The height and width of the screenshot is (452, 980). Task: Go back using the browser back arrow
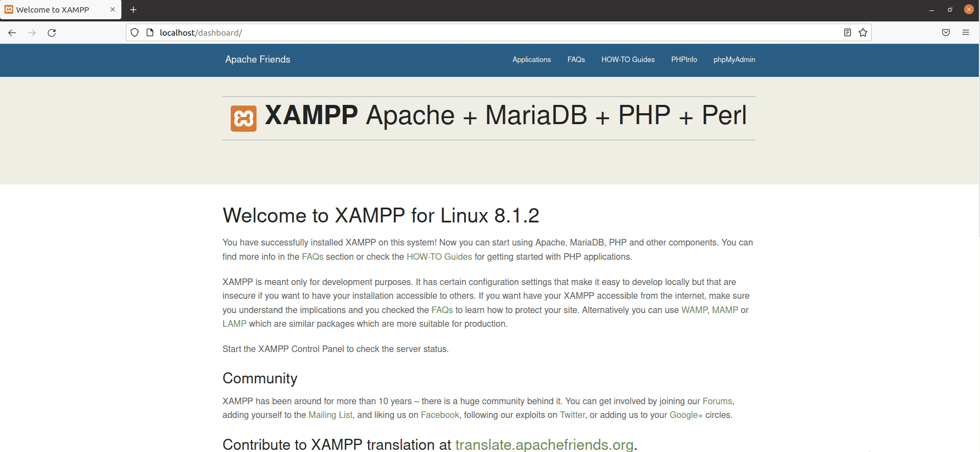point(12,33)
